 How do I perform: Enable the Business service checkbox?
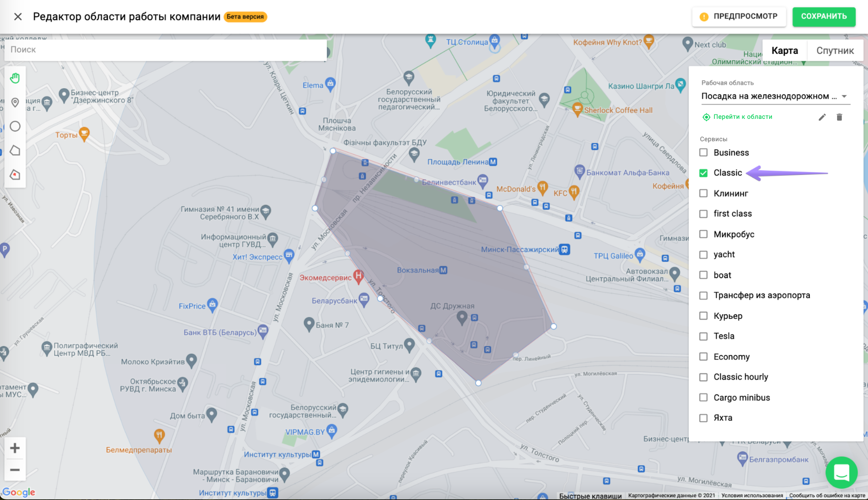coord(703,152)
